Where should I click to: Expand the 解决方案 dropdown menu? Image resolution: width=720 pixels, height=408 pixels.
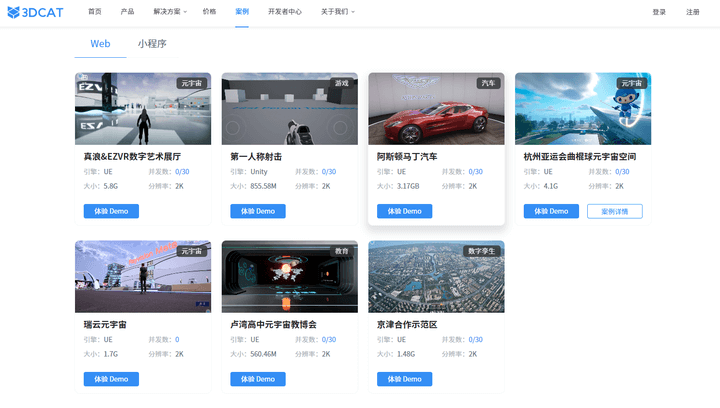tap(170, 11)
